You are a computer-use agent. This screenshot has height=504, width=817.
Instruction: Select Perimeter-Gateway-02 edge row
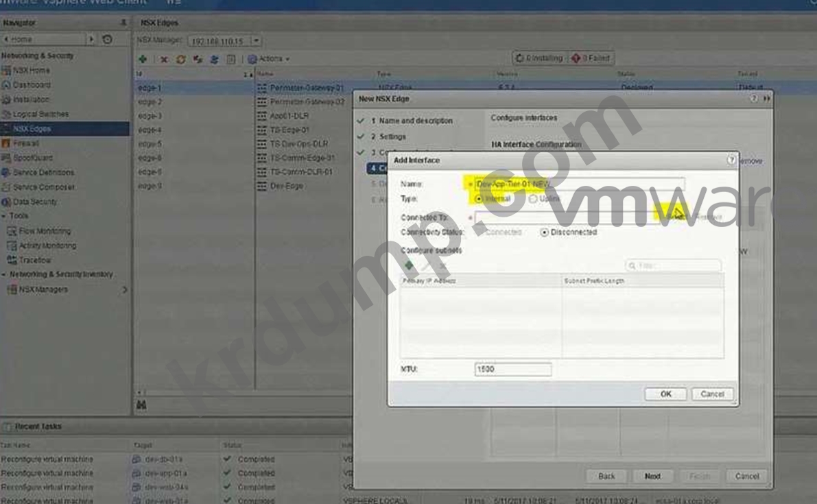point(307,102)
